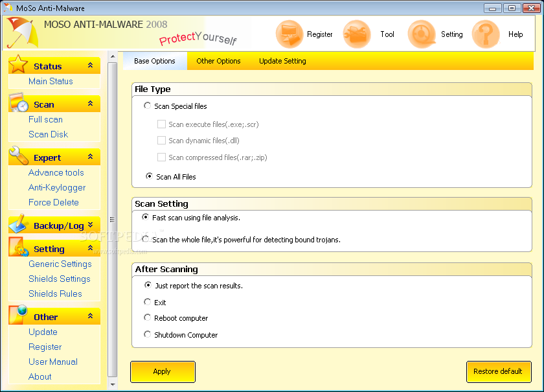544x392 pixels.
Task: Click the Setting disc icon in header
Action: tap(422, 34)
